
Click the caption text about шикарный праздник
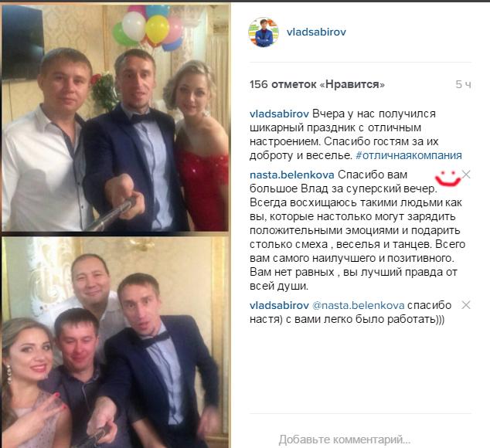click(x=356, y=134)
